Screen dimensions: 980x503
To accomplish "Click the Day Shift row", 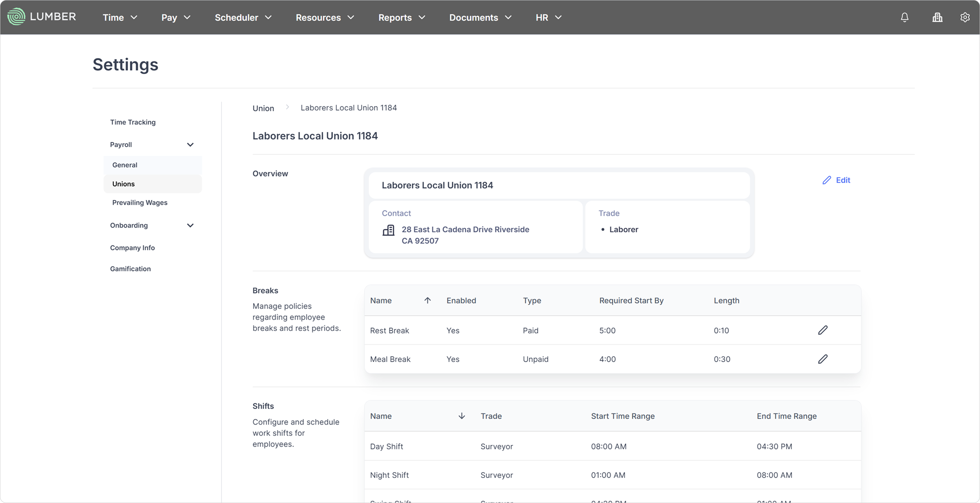I will pyautogui.click(x=386, y=446).
